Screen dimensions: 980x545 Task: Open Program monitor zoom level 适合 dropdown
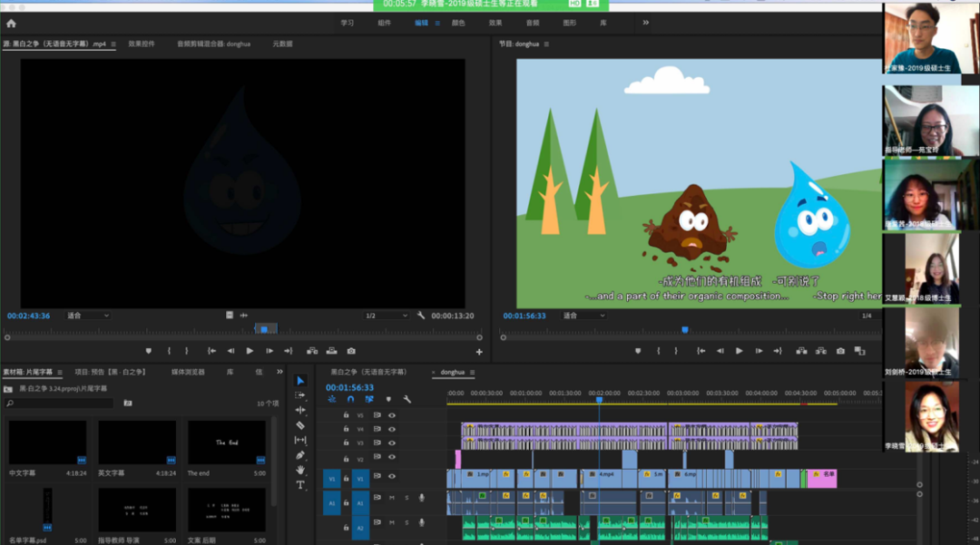(583, 316)
